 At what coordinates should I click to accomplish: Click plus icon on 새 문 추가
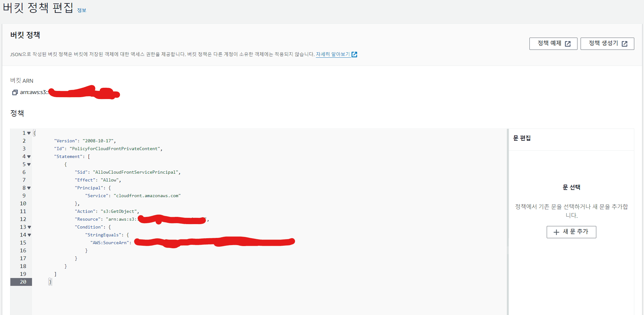point(556,232)
